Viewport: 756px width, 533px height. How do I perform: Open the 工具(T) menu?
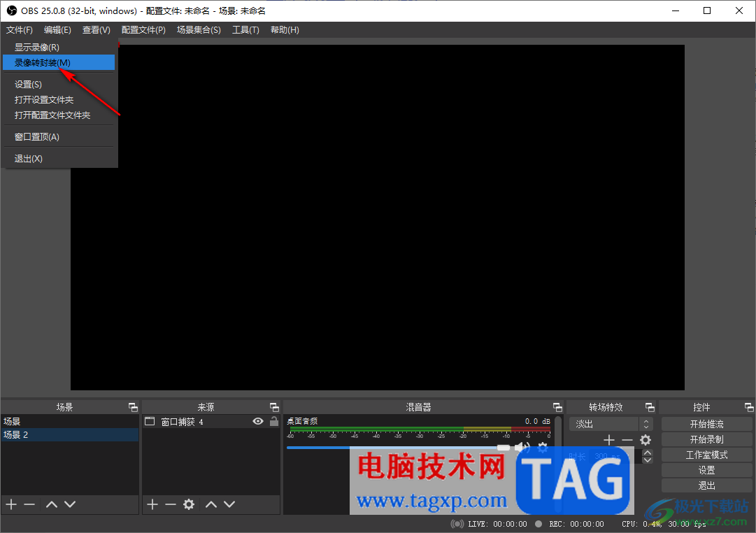point(245,30)
